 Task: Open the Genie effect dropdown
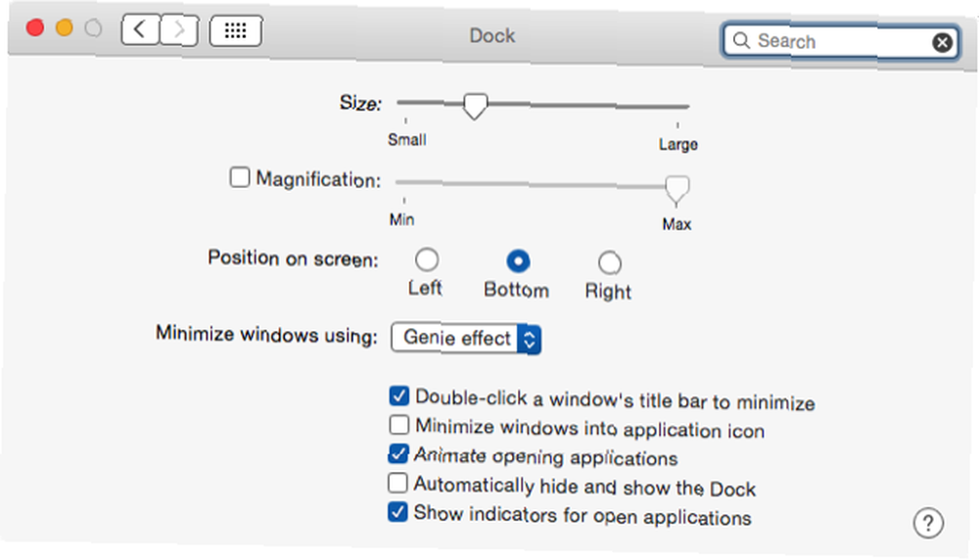point(466,339)
